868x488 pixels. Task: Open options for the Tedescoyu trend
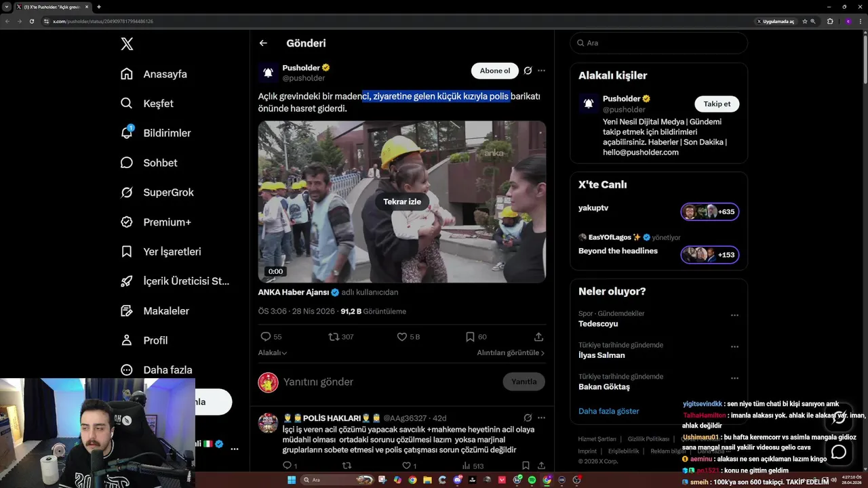tap(734, 316)
